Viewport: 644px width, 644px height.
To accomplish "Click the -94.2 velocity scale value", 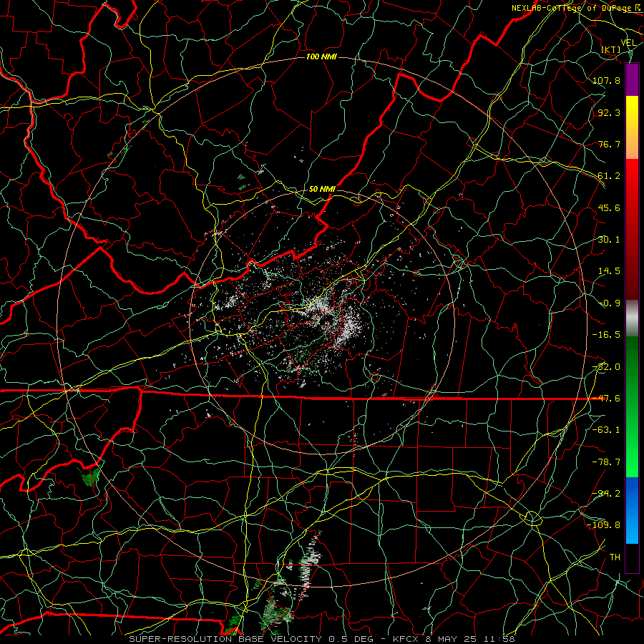I will [x=606, y=494].
